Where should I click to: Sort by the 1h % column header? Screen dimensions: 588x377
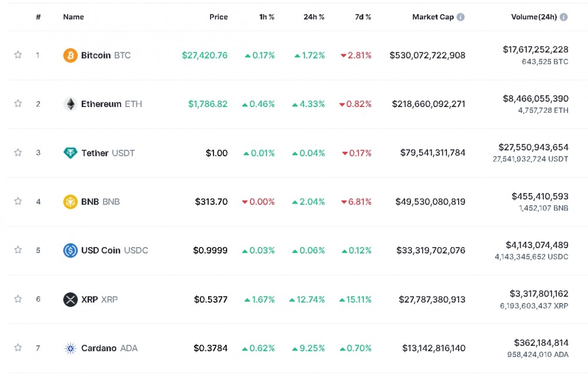[266, 17]
